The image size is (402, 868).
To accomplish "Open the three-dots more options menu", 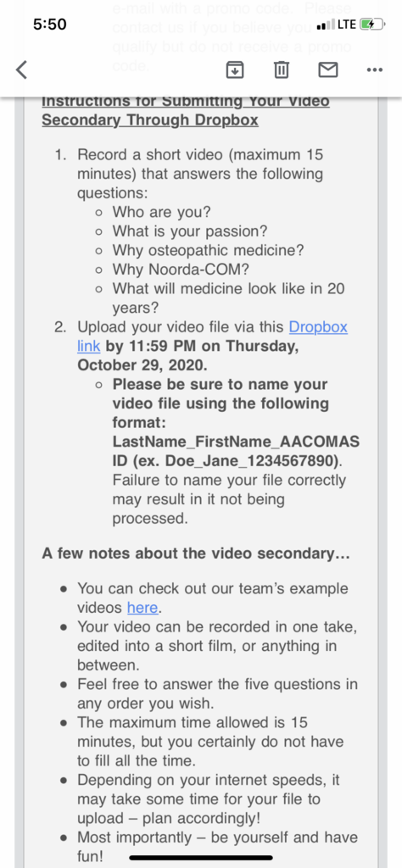I will [375, 70].
